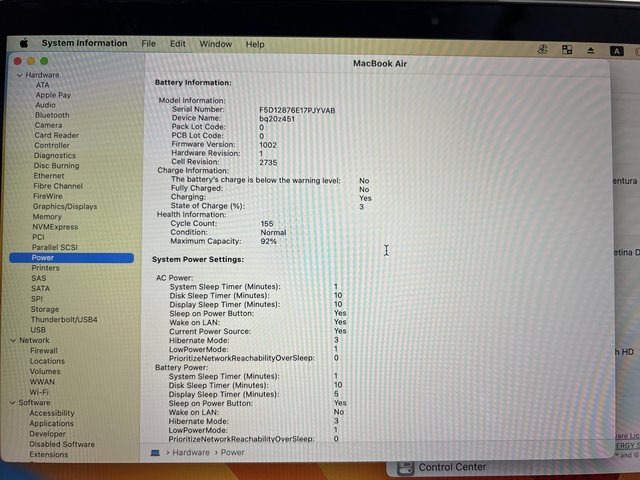The width and height of the screenshot is (640, 480).
Task: Click the System Power Settings heading
Action: [x=198, y=259]
